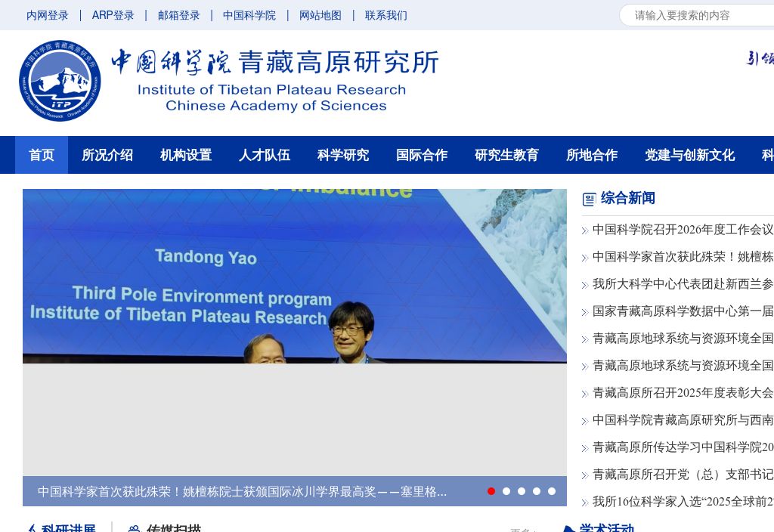Click the red active slideshow progress dot

[491, 491]
